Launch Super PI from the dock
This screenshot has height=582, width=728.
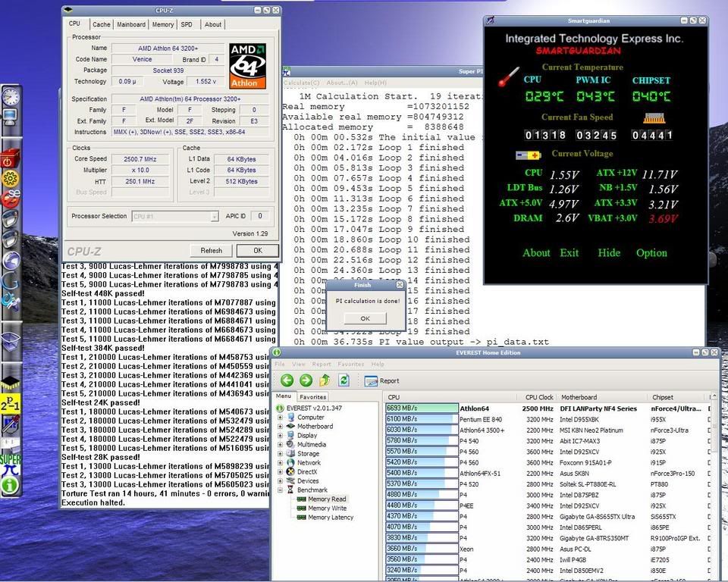click(x=10, y=464)
